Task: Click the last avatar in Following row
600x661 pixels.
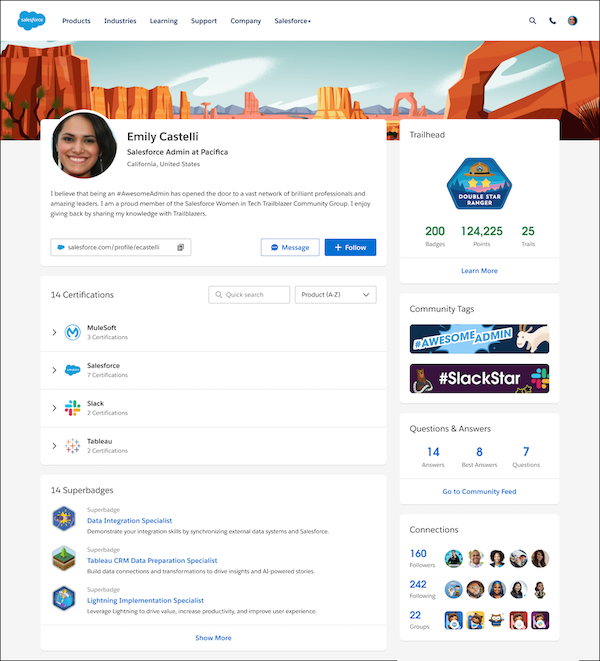Action: click(x=540, y=589)
